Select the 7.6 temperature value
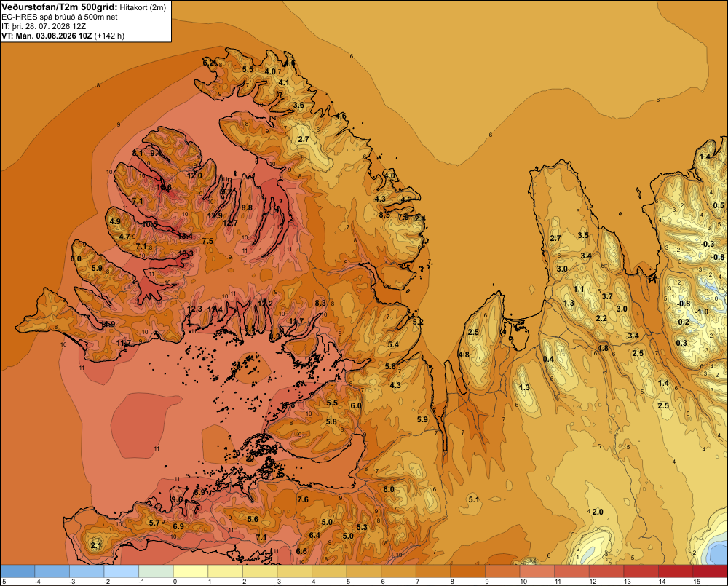Image resolution: width=728 pixels, height=586 pixels. 303,499
